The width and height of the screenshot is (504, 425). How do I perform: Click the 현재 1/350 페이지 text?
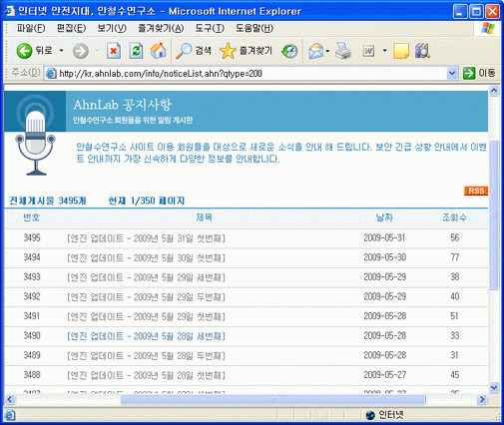click(x=147, y=201)
